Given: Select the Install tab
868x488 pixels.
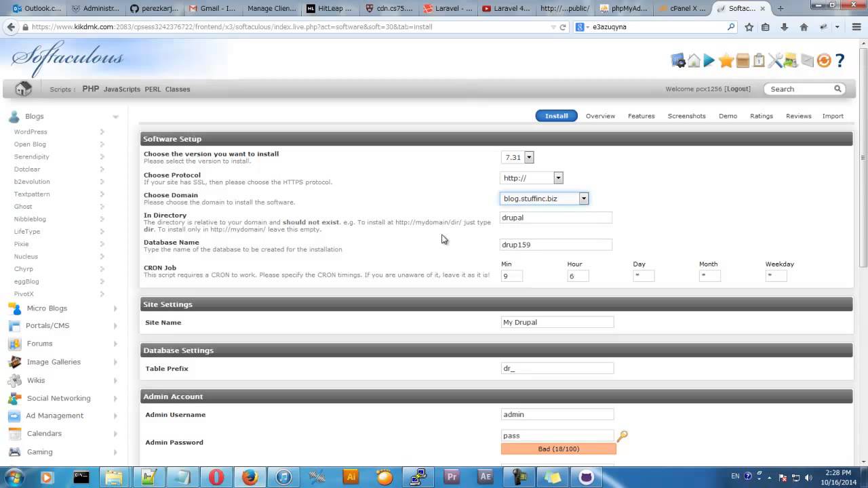Looking at the screenshot, I should click(556, 116).
